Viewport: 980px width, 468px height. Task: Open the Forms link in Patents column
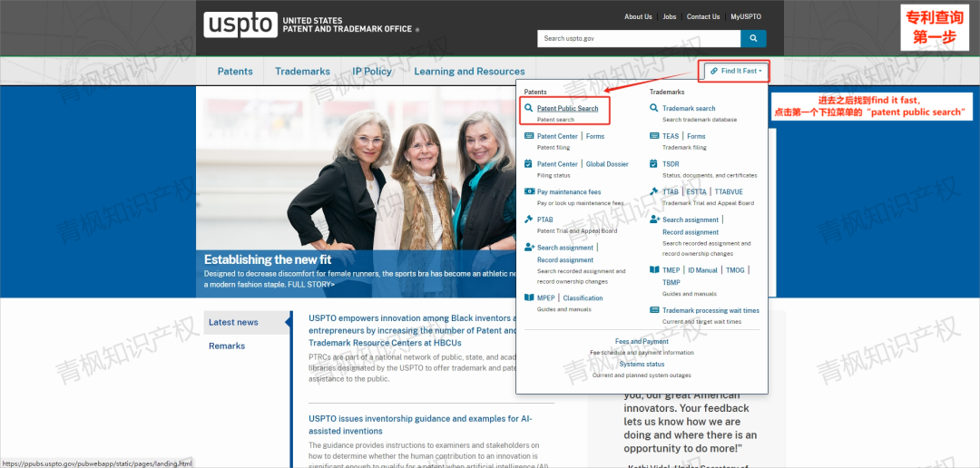[x=595, y=135]
